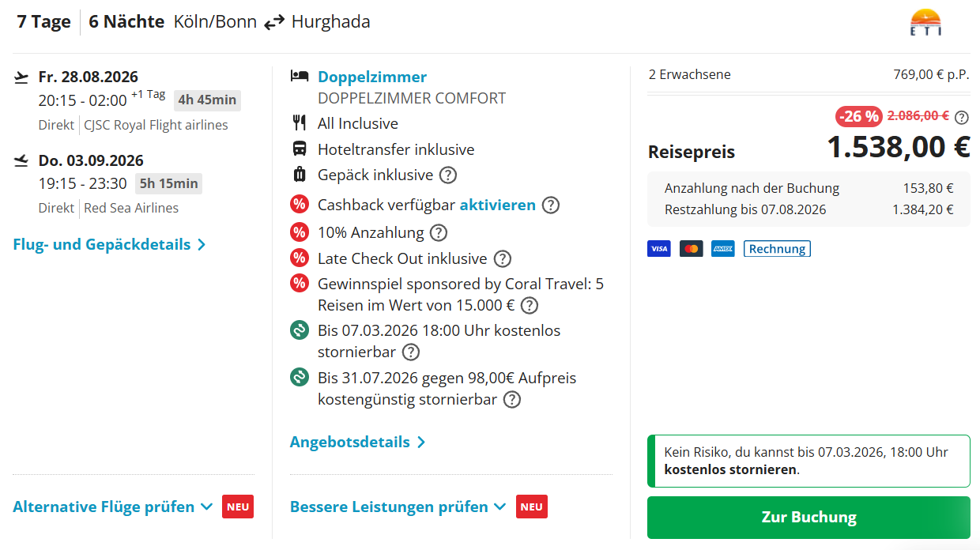Click the aktivieren cashback link
Viewport: 980px width, 550px height.
coord(498,205)
